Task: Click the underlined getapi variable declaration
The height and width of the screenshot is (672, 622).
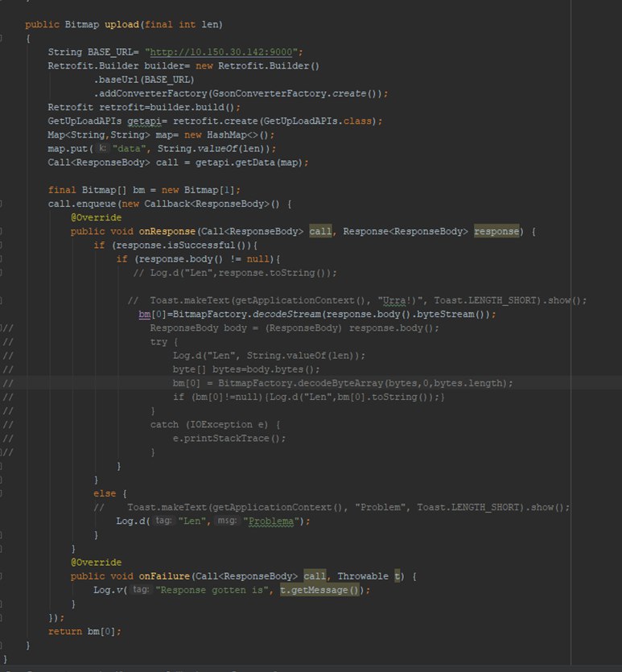Action: tap(144, 122)
